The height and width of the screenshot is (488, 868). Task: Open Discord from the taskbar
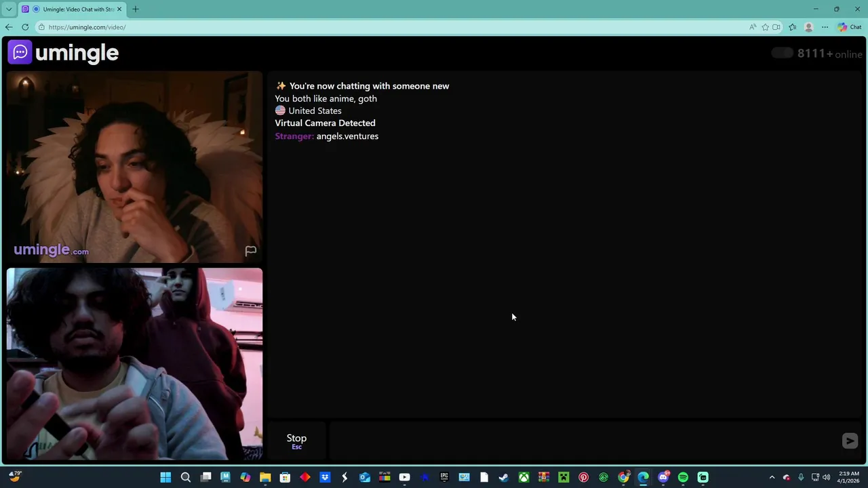tap(663, 477)
